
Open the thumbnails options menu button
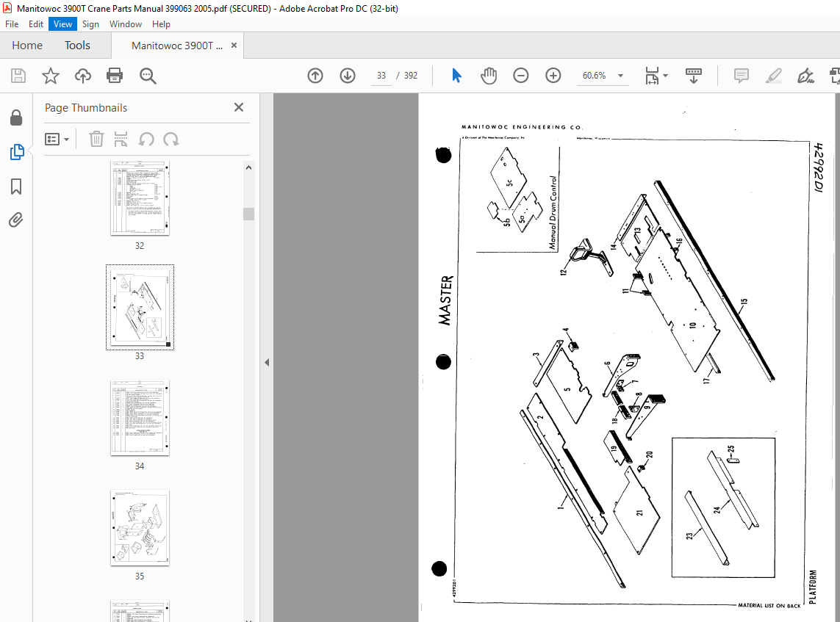(x=57, y=140)
